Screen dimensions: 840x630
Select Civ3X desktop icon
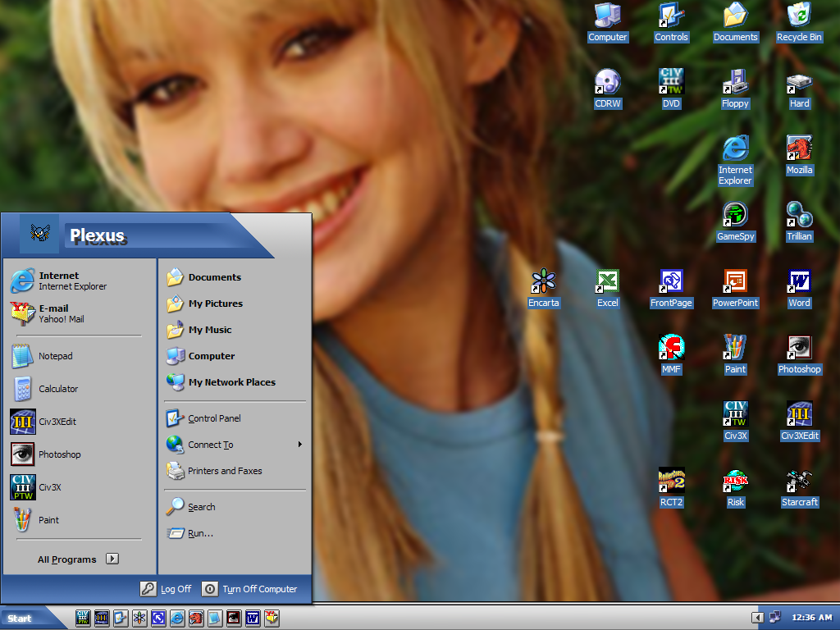[736, 421]
